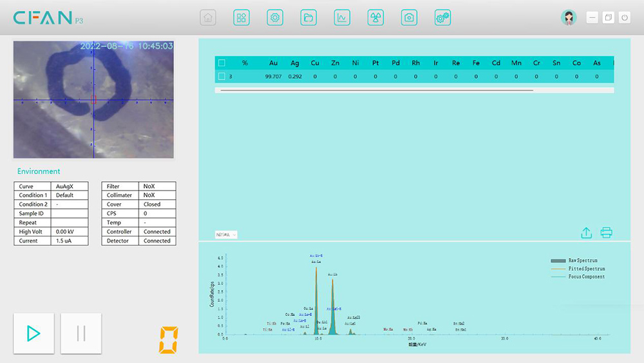Image resolution: width=644 pixels, height=363 pixels.
Task: Click the results table horizontal scrollbar
Action: click(x=377, y=90)
